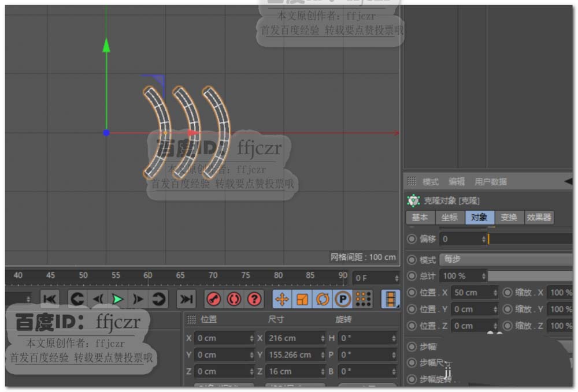The image size is (578, 392).
Task: Switch to the 基本 tab
Action: click(420, 218)
